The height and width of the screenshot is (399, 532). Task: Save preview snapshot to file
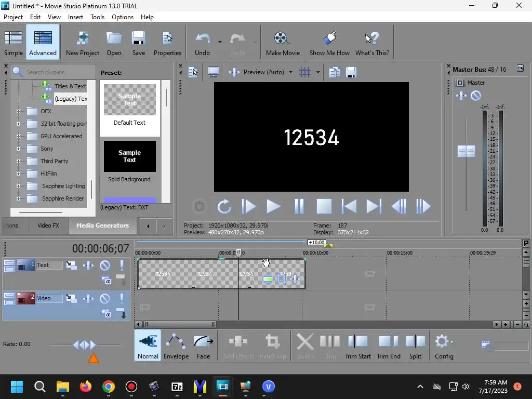click(x=351, y=72)
